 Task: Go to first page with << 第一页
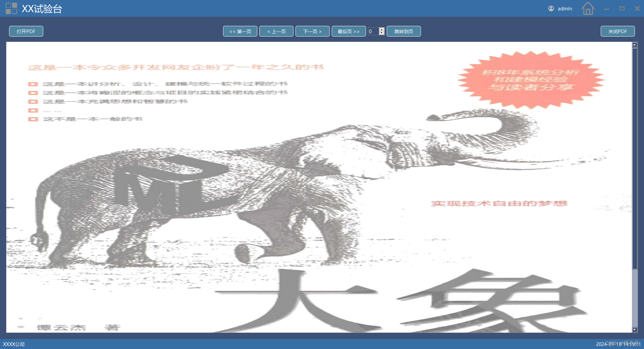point(240,31)
